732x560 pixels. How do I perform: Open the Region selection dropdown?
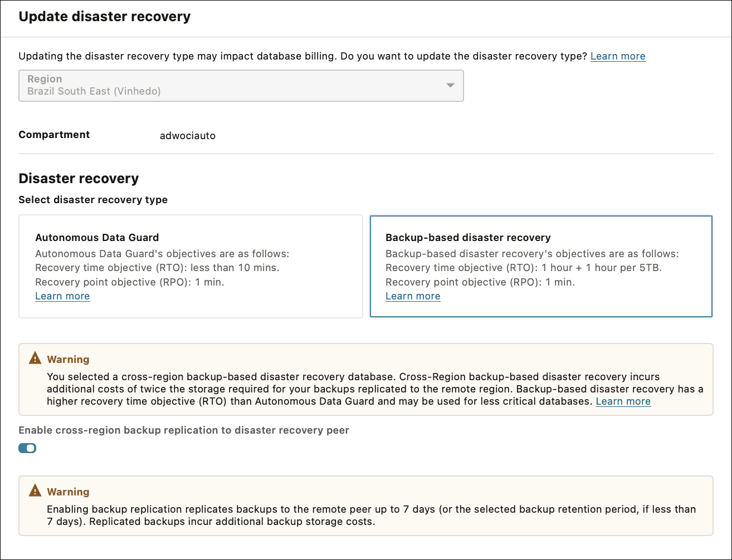coord(241,86)
